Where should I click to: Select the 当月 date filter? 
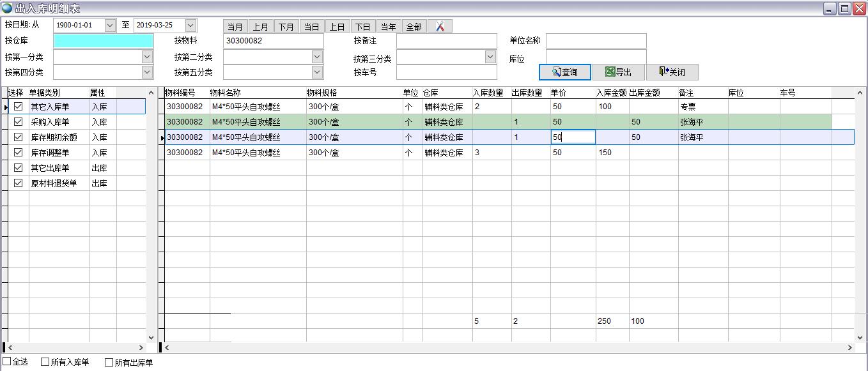tap(235, 27)
